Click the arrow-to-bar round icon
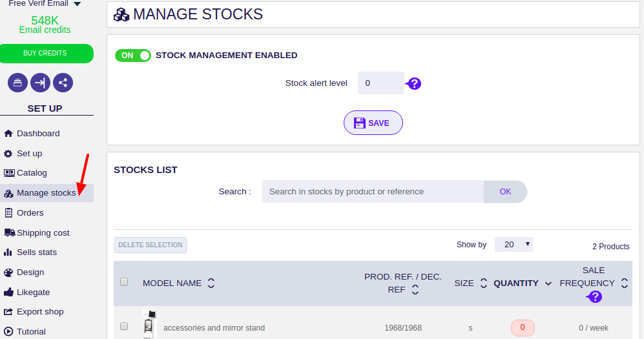The height and width of the screenshot is (339, 644). pyautogui.click(x=40, y=83)
